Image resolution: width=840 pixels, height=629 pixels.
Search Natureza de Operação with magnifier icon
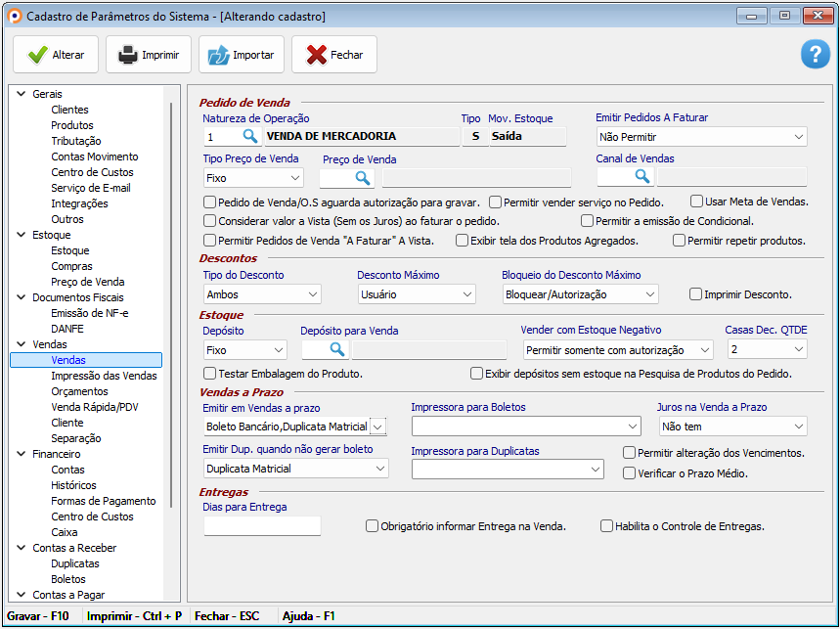pyautogui.click(x=249, y=136)
